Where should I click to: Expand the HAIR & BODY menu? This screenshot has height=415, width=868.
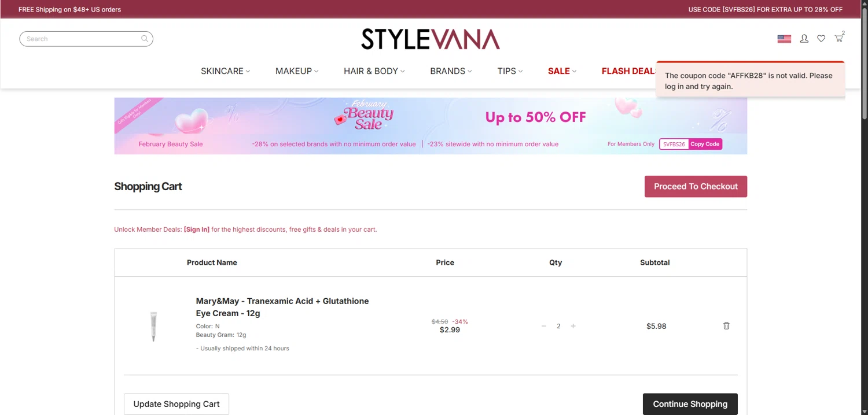tap(374, 71)
